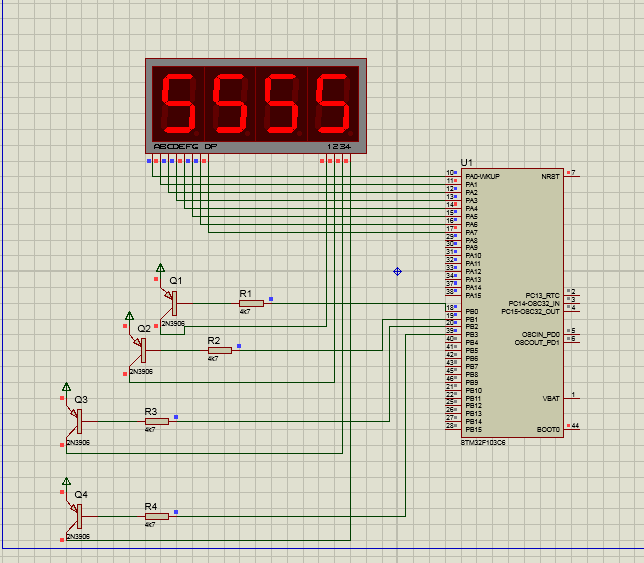644x563 pixels.
Task: Click the PA15 pin label
Action: click(x=474, y=296)
